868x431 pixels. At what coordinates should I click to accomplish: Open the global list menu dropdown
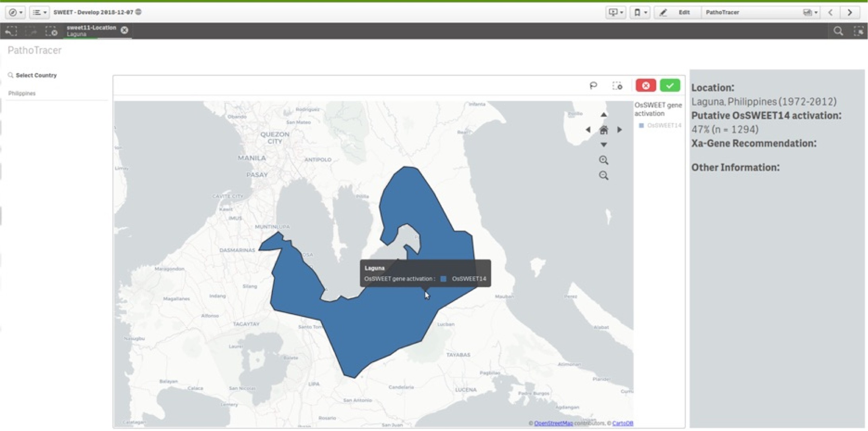click(x=39, y=12)
